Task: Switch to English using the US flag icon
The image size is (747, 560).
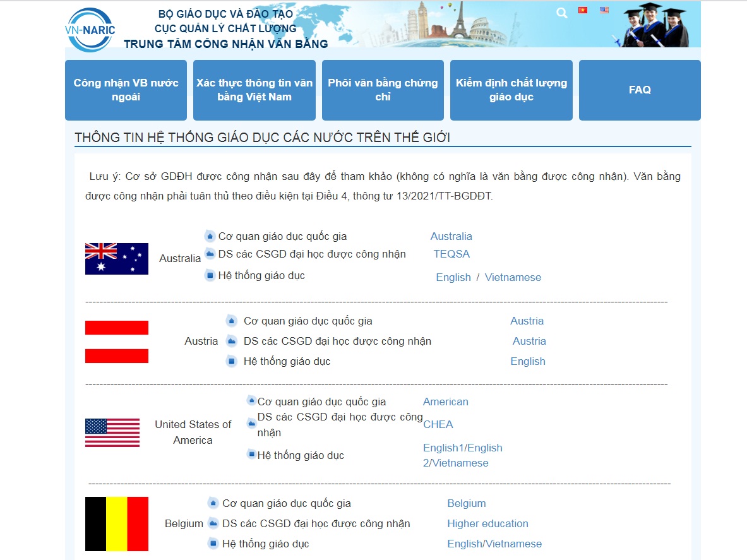Action: tap(604, 10)
